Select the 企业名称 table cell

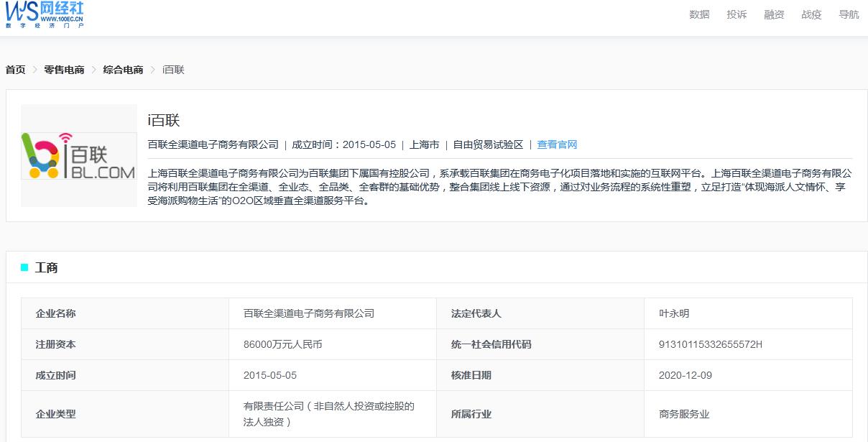56,313
